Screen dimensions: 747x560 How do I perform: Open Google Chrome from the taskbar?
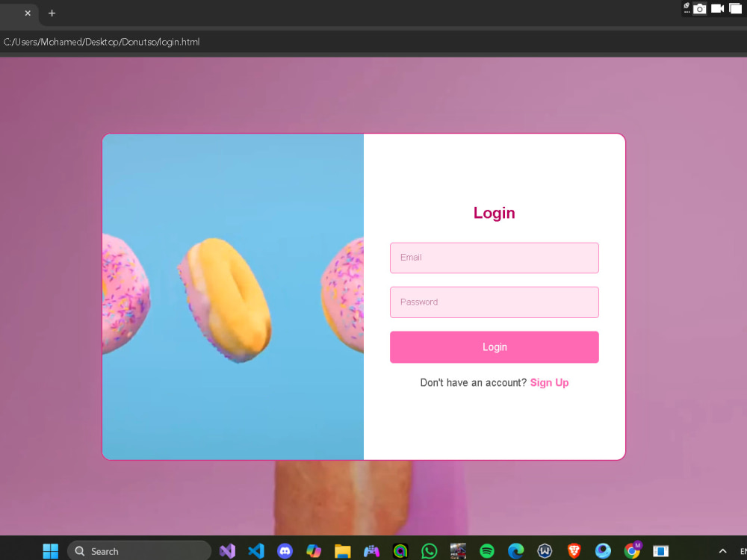[632, 551]
